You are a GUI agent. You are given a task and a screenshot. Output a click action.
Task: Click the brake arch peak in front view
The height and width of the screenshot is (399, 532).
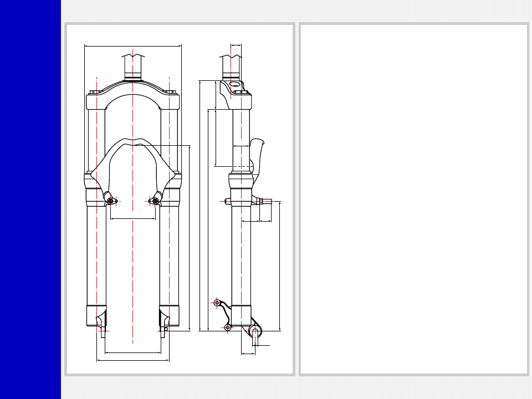pos(132,141)
